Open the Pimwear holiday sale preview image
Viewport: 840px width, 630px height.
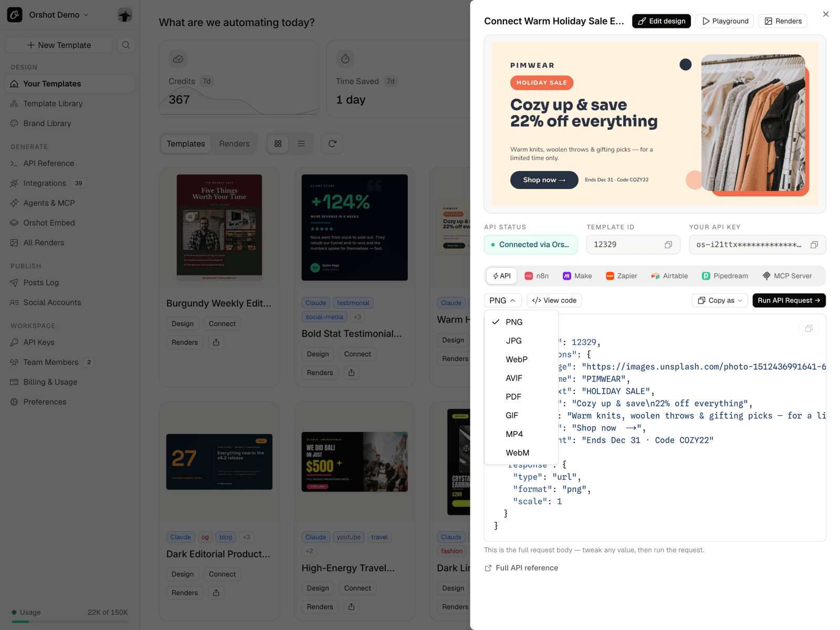[x=655, y=124]
